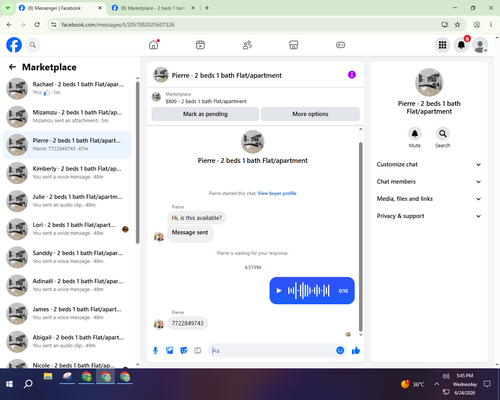
Task: Open Kimberly conversation in list
Action: 67,173
